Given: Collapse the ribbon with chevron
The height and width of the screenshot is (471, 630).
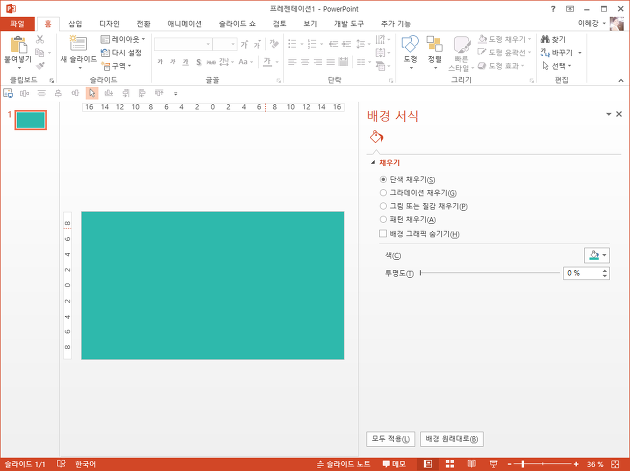Looking at the screenshot, I should coord(621,81).
